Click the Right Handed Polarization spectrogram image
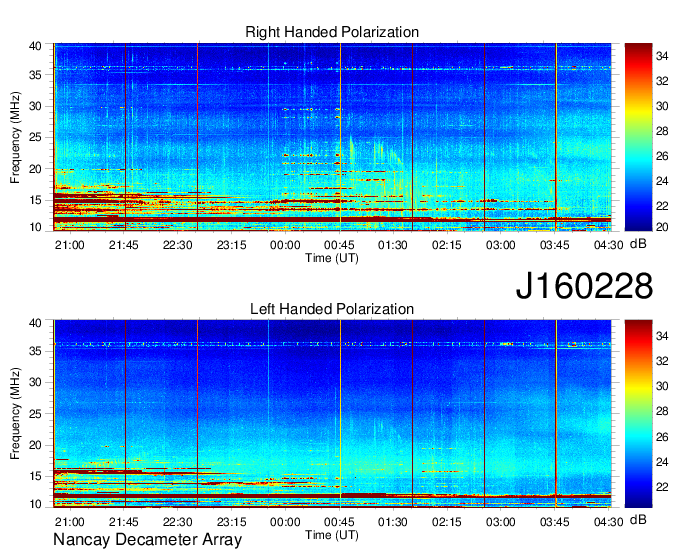 (x=332, y=137)
